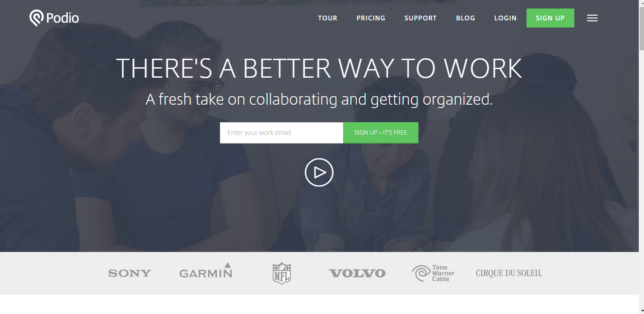This screenshot has height=314, width=644.
Task: Visit the Blog link
Action: (465, 18)
